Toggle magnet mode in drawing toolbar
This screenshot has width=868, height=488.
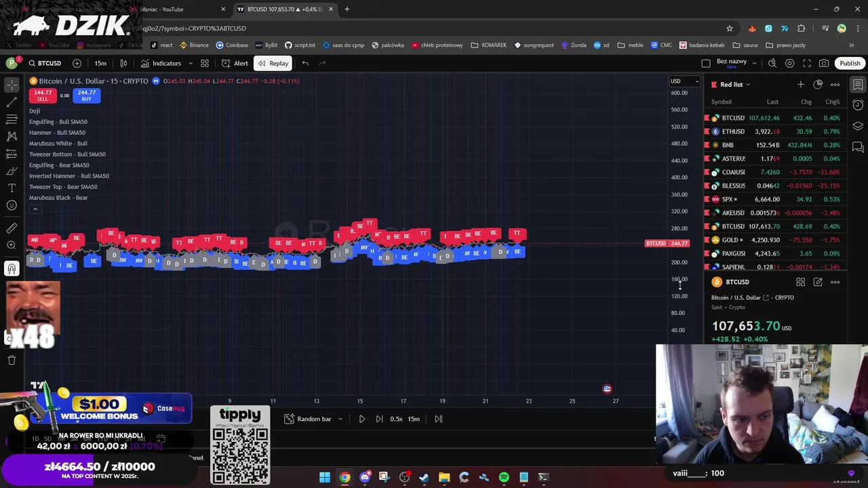click(12, 268)
